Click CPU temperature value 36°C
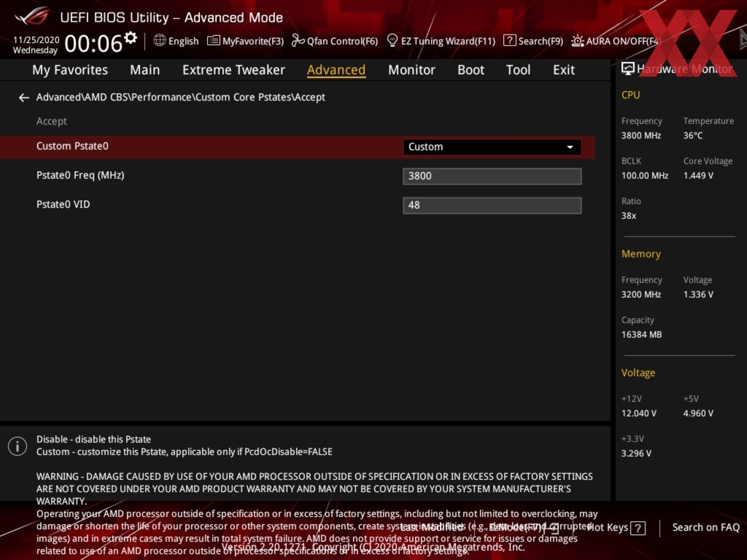Screen dimensions: 747x560 (693, 136)
